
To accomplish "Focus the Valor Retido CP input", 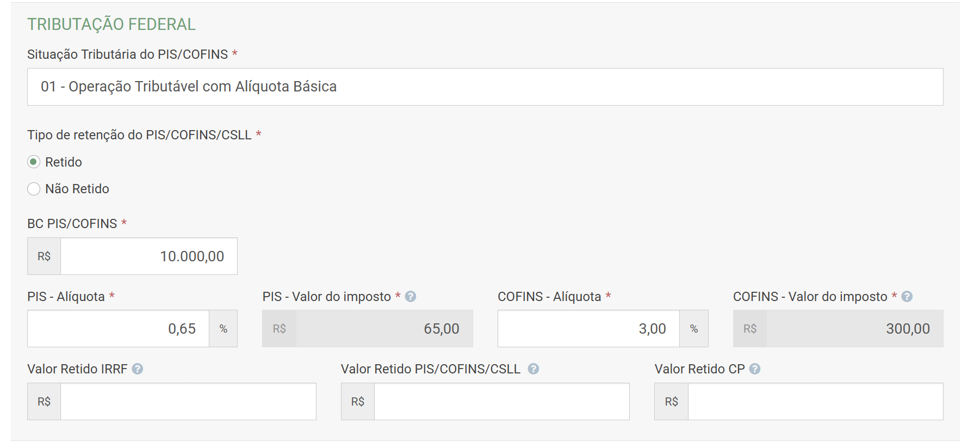I will point(815,402).
